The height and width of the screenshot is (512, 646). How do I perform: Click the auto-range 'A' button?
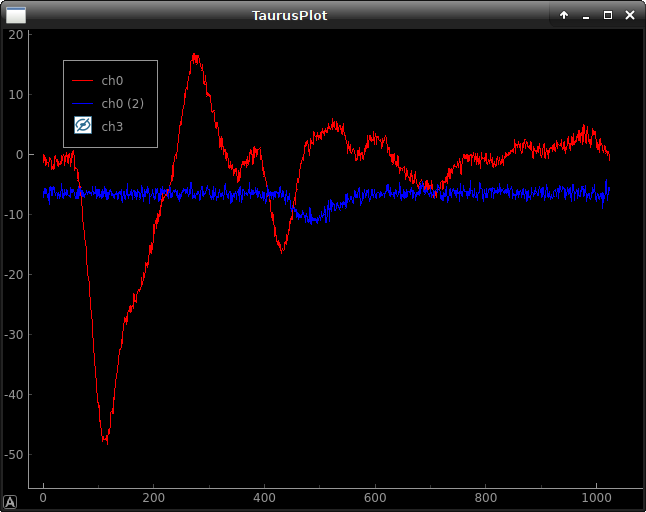10,502
